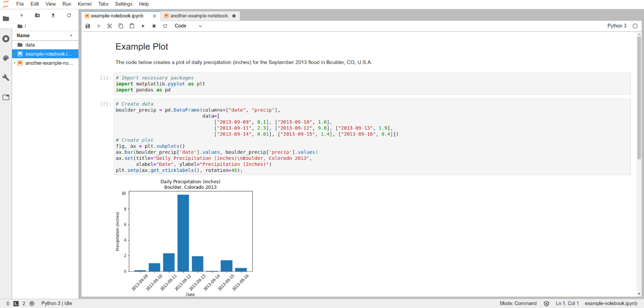Open the Commands palette sidebar icon

pos(6,58)
